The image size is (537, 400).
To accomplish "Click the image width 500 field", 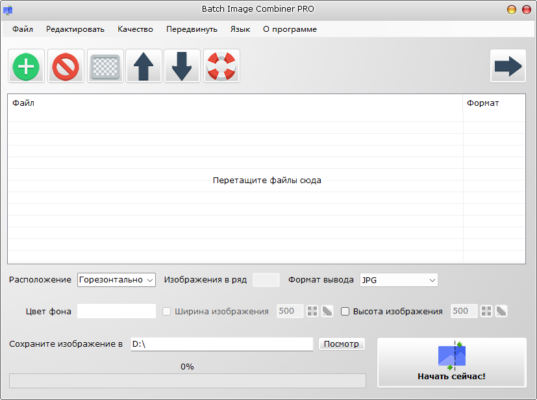I will pyautogui.click(x=290, y=311).
